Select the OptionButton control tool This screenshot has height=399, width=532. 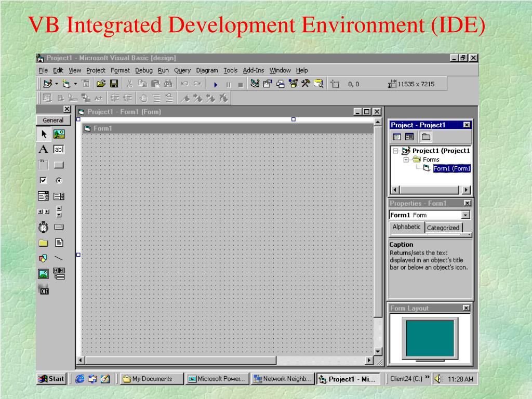pos(59,180)
